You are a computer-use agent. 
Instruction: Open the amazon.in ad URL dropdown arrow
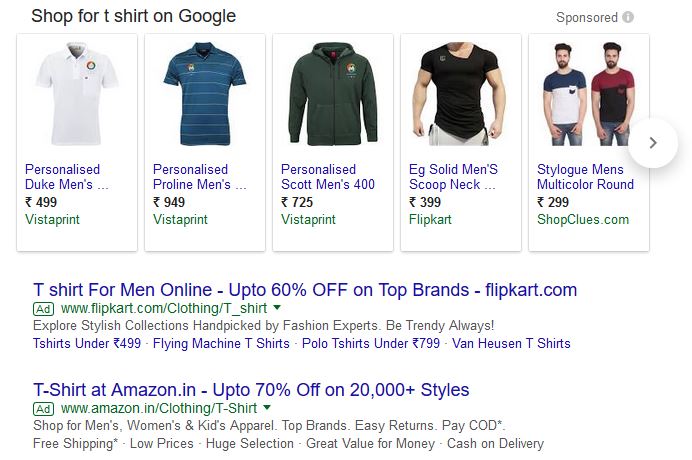pyautogui.click(x=267, y=408)
